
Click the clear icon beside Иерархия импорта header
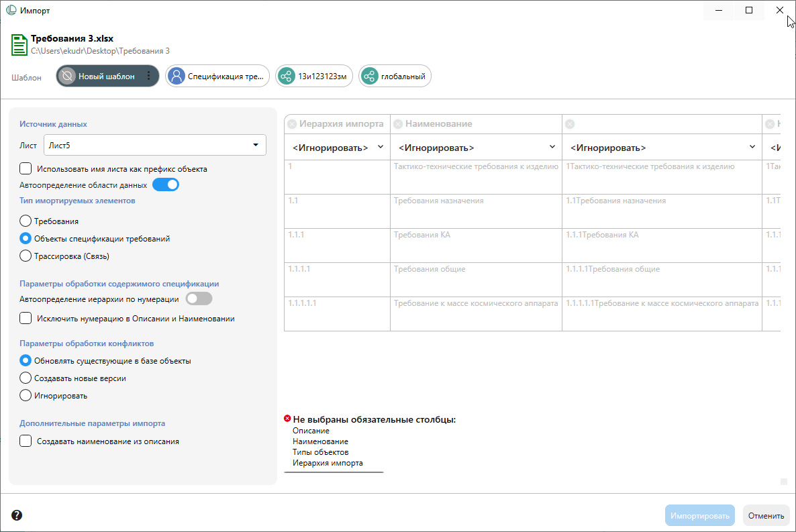pyautogui.click(x=292, y=124)
